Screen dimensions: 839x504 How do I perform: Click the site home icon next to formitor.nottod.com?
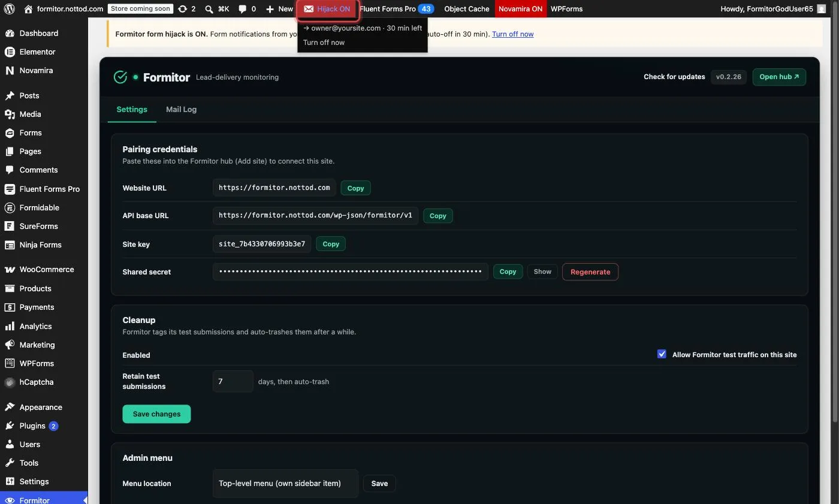coord(28,9)
